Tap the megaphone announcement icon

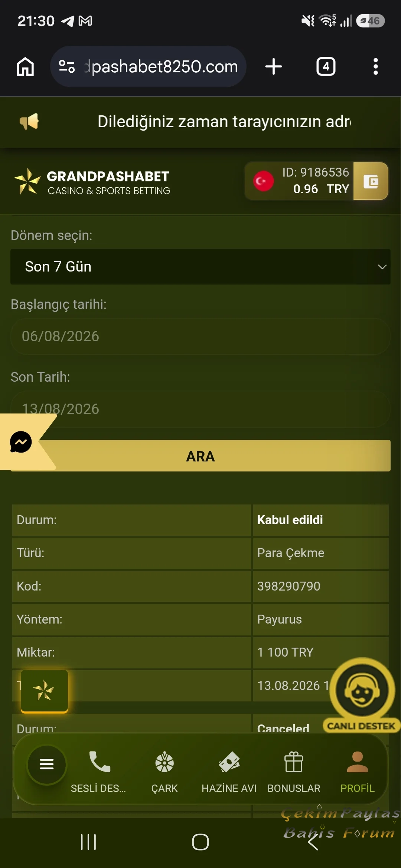(29, 122)
